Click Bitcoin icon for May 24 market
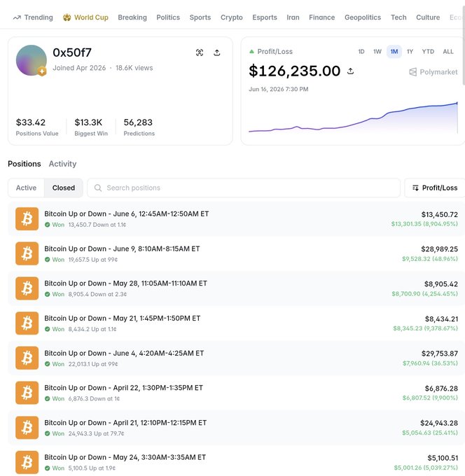 tap(27, 462)
